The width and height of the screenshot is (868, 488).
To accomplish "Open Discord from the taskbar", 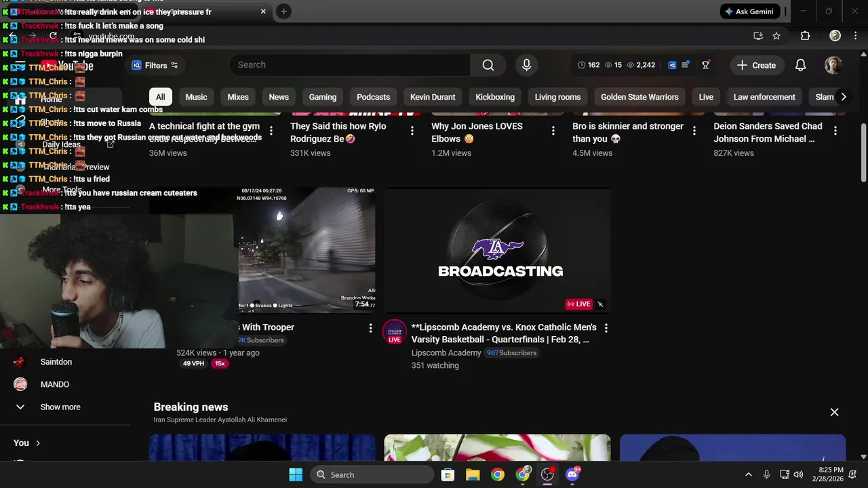I will click(x=572, y=474).
